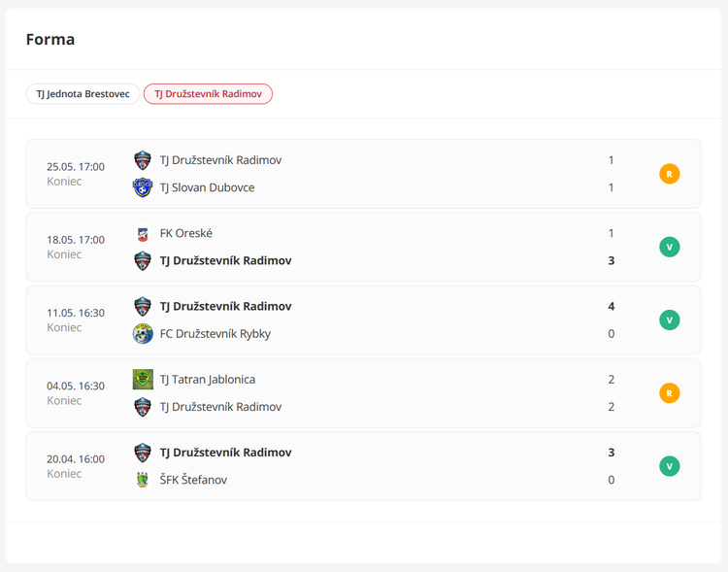This screenshot has height=572, width=728.
Task: Click Radimov crest in the 25.05. match
Action: pyautogui.click(x=143, y=160)
